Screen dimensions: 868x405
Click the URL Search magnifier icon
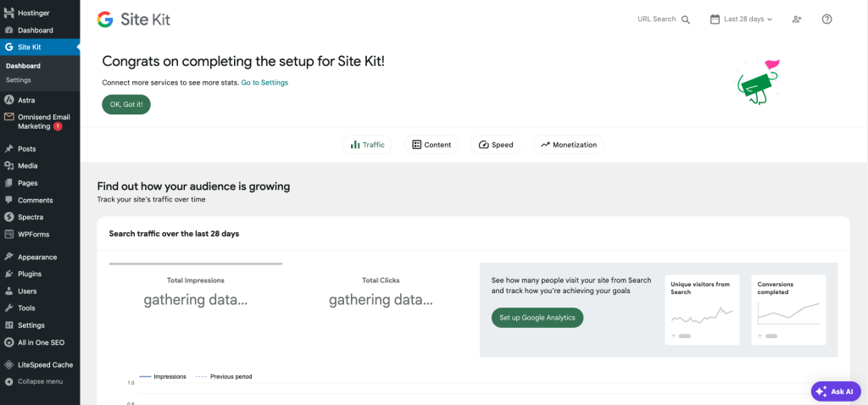pos(686,19)
